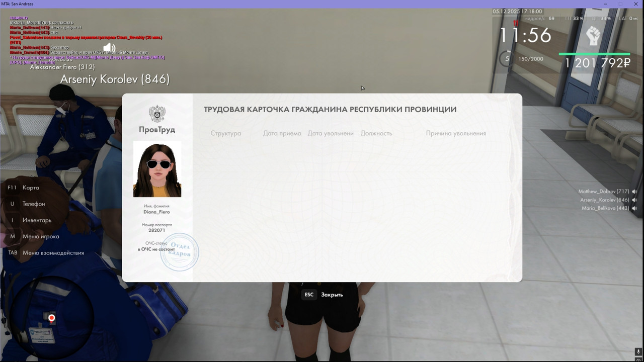Click Diana_Fiero's passport photo
644x362 pixels.
(156, 169)
